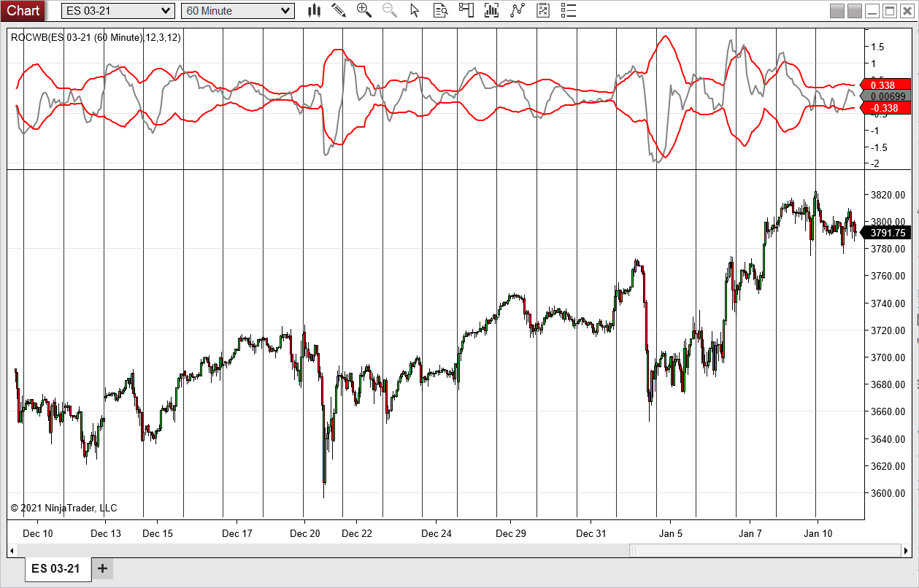Viewport: 919px width, 588px height.
Task: Toggle the first gray link button
Action: (837, 11)
